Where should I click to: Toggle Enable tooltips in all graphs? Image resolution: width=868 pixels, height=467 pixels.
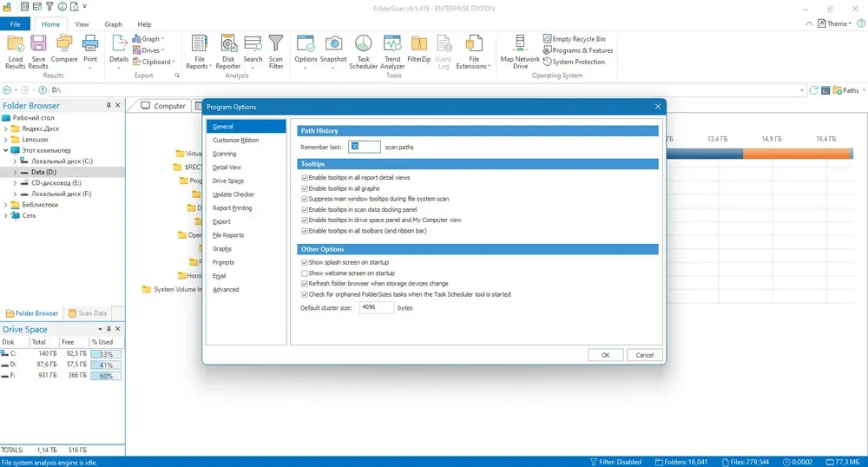click(305, 188)
